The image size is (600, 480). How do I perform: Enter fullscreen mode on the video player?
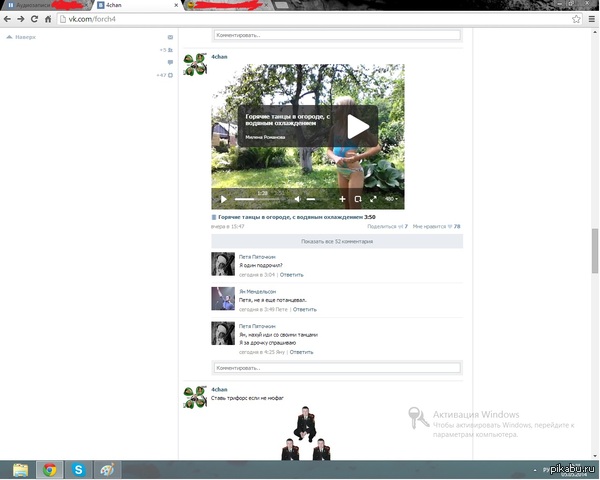374,199
